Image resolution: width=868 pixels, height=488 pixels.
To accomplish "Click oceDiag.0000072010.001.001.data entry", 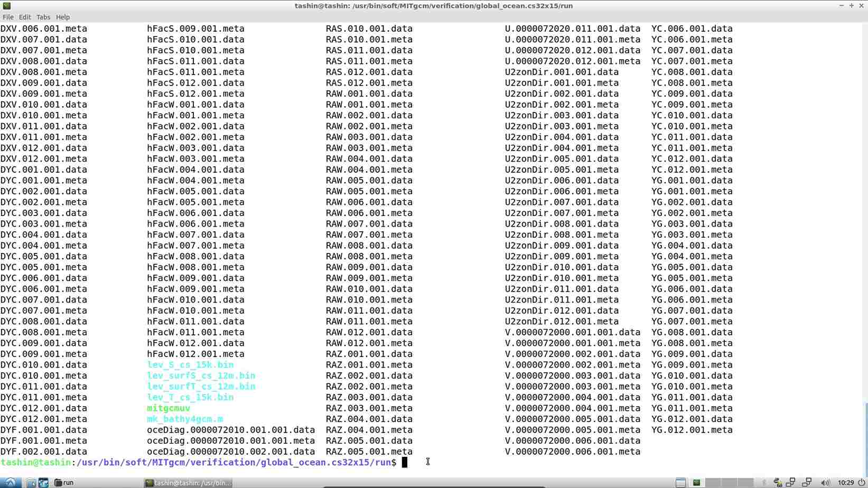I will [231, 430].
